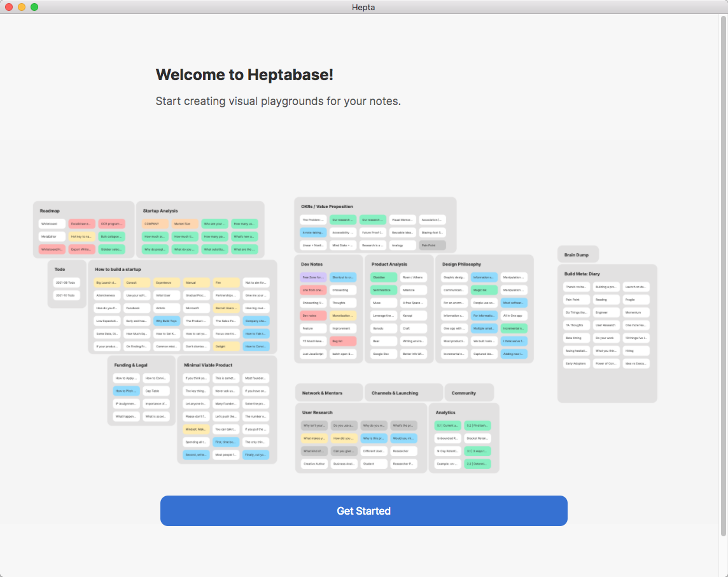Click the "Todo" board title

point(59,269)
